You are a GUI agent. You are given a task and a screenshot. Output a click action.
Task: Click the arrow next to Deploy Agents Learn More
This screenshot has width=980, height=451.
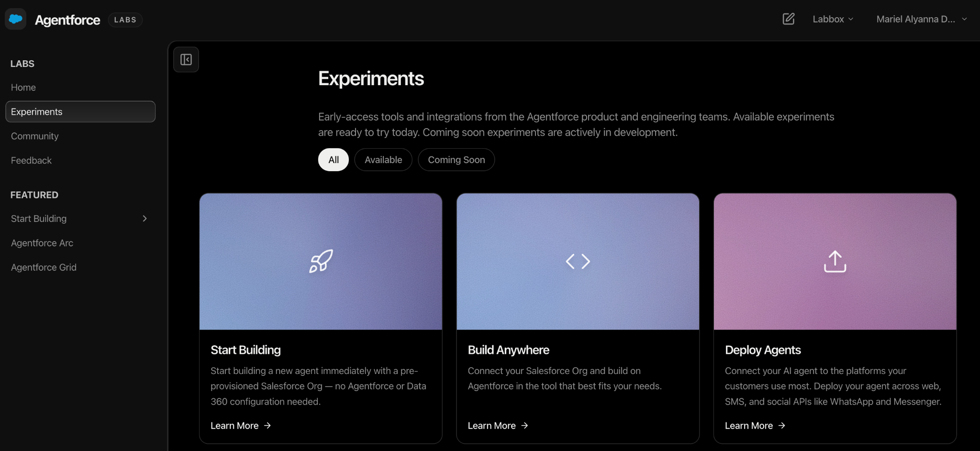(x=782, y=426)
